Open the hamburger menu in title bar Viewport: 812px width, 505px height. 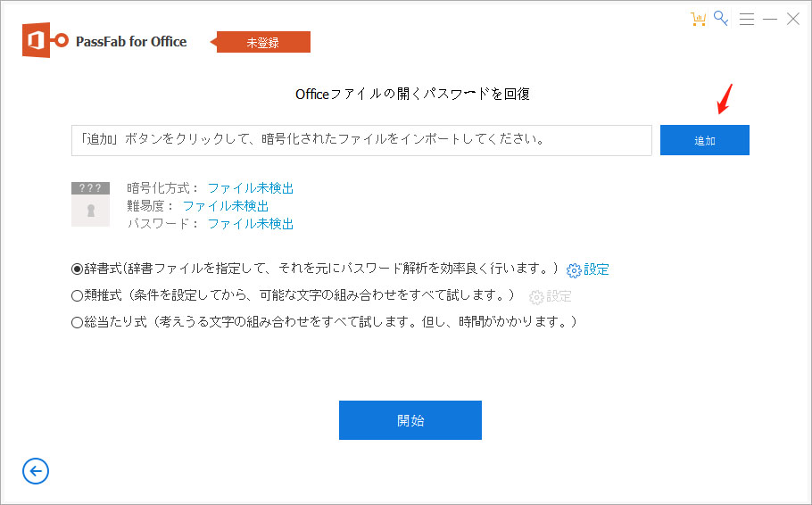tap(747, 19)
